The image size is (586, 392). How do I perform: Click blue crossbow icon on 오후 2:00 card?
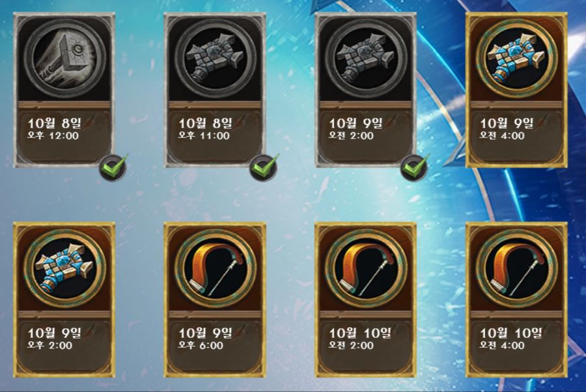coord(64,268)
